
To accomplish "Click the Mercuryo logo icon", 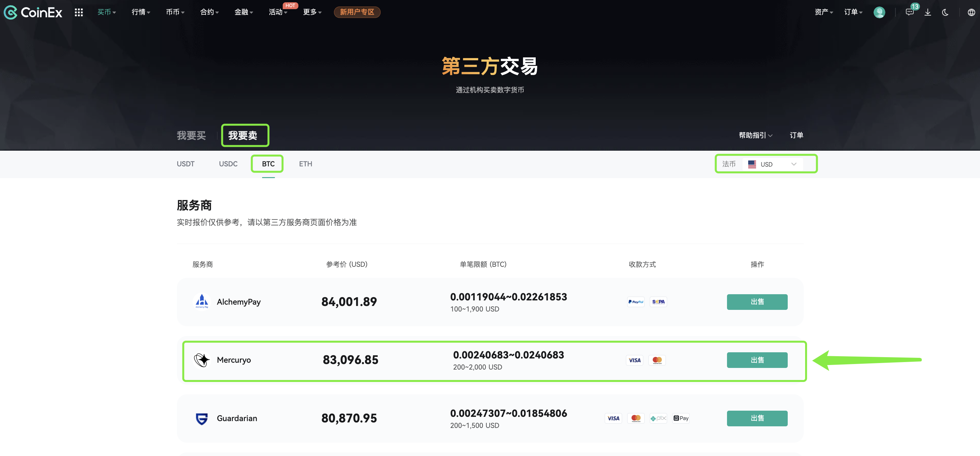I will click(202, 360).
